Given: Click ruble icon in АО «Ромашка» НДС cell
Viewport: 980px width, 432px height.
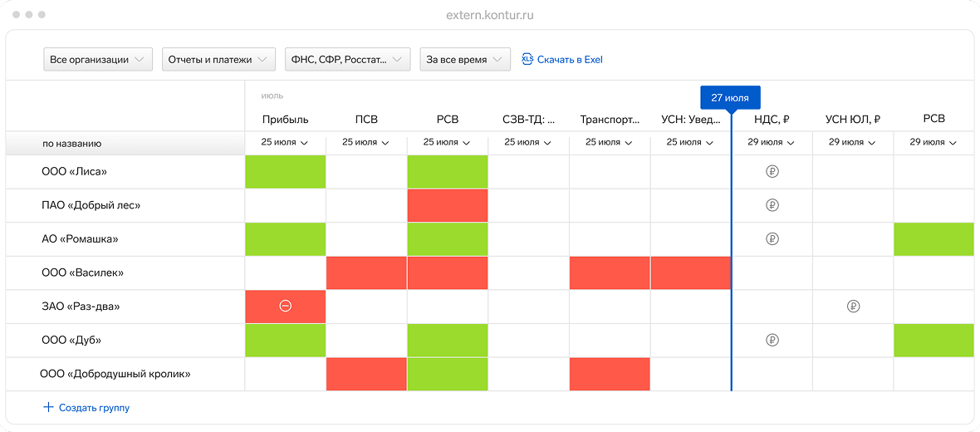Looking at the screenshot, I should pos(772,239).
